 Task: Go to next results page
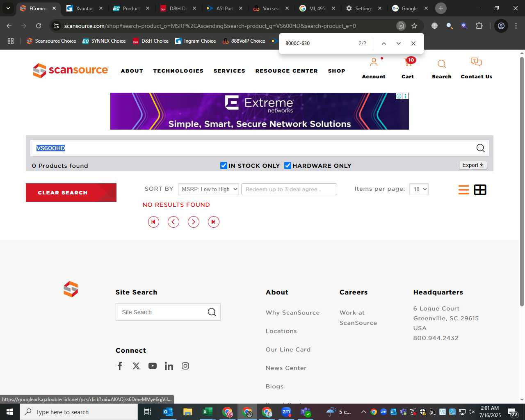194,222
